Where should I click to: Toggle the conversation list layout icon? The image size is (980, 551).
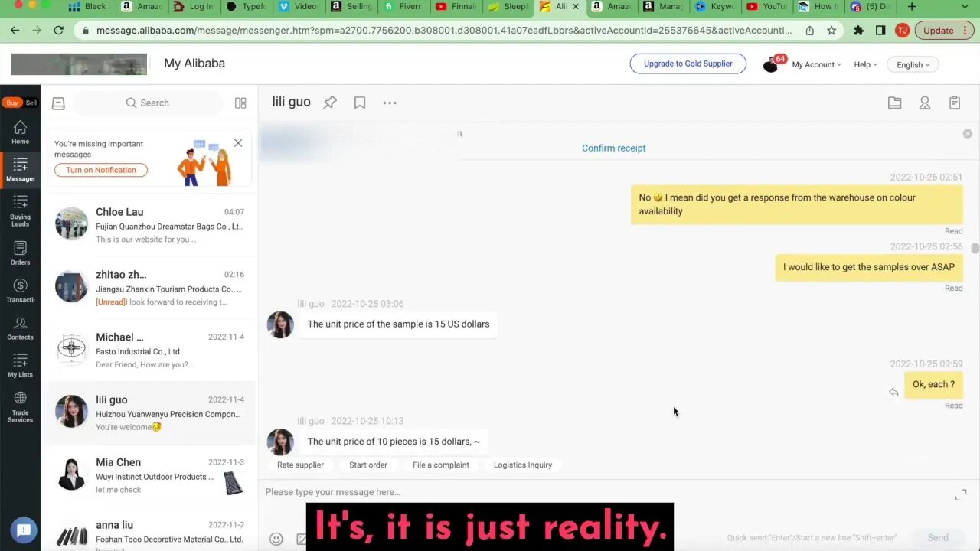(240, 103)
